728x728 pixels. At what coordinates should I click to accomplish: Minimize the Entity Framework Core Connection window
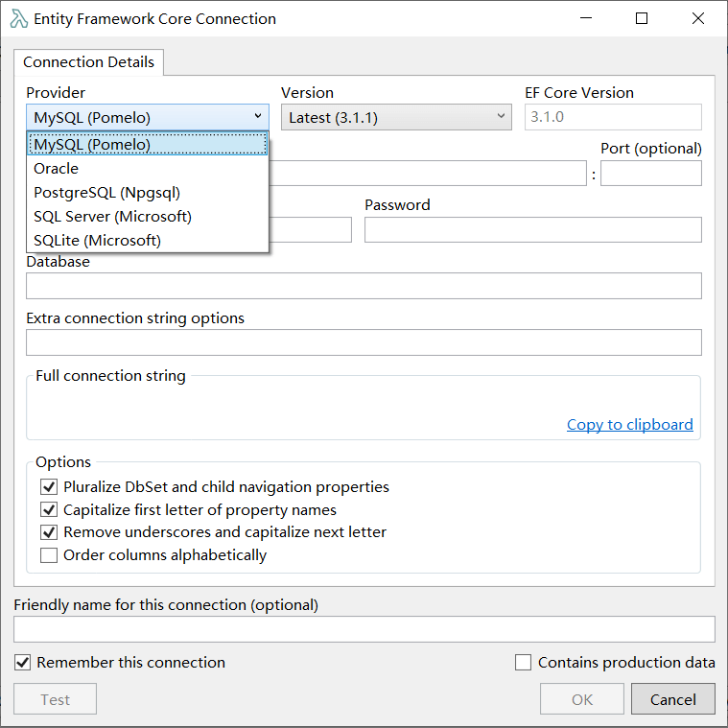(x=586, y=18)
